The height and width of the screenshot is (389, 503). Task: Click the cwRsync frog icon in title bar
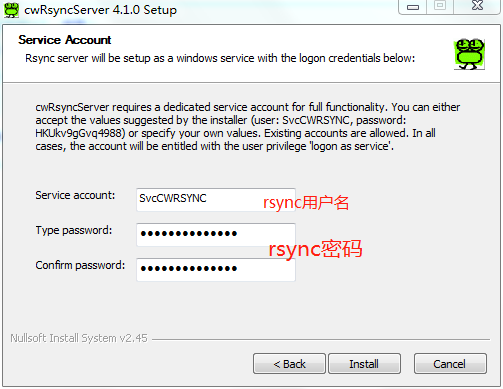(x=11, y=10)
